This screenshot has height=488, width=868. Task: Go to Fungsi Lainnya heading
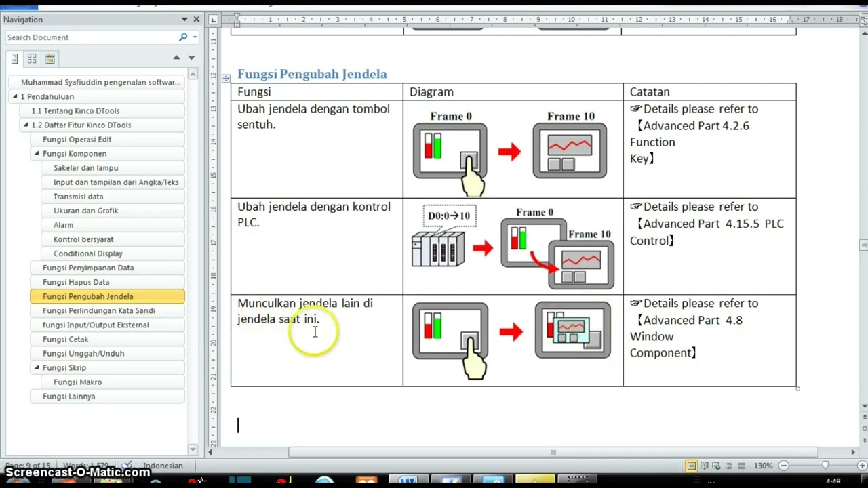tap(108, 396)
